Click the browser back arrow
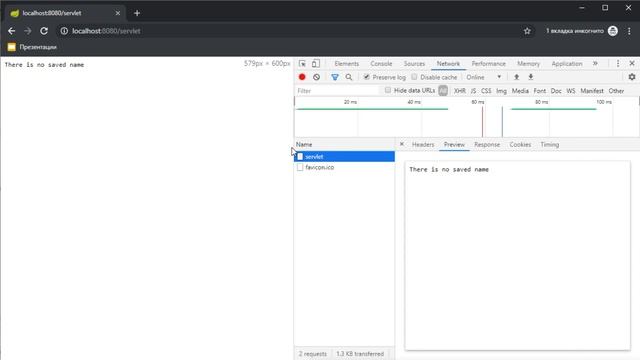This screenshot has width=640, height=360. (11, 31)
